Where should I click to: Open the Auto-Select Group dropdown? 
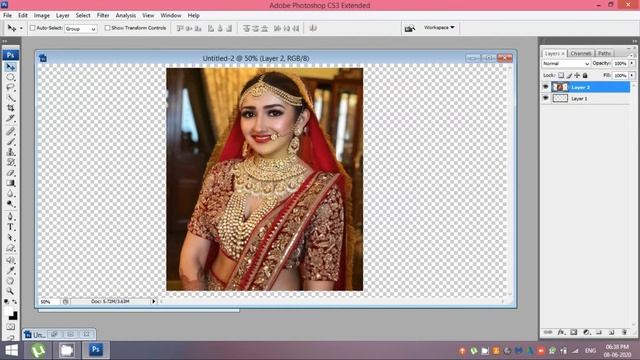(80, 29)
